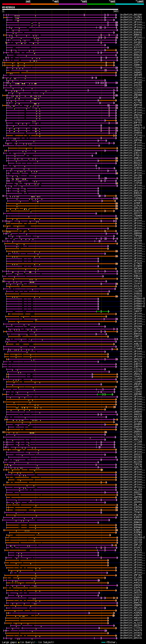Click UniRef100_Q4WCV2 in the list
Screen dimensions: 146x644
131,158
